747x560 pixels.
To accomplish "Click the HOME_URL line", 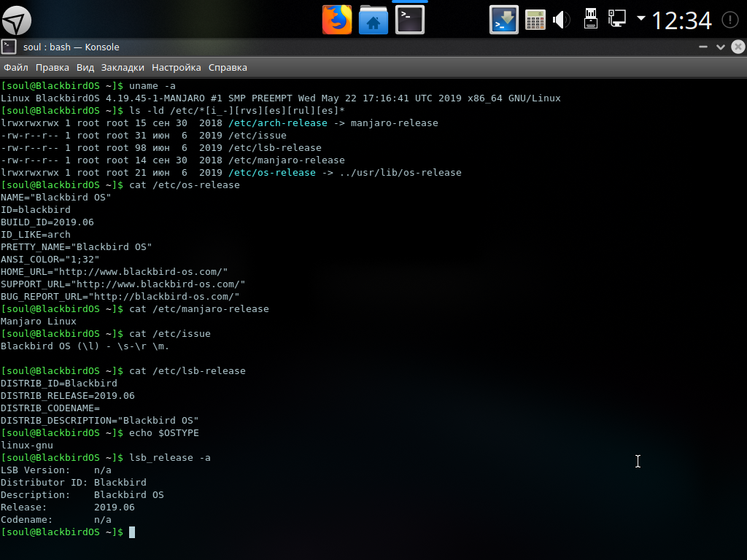I will pos(115,271).
